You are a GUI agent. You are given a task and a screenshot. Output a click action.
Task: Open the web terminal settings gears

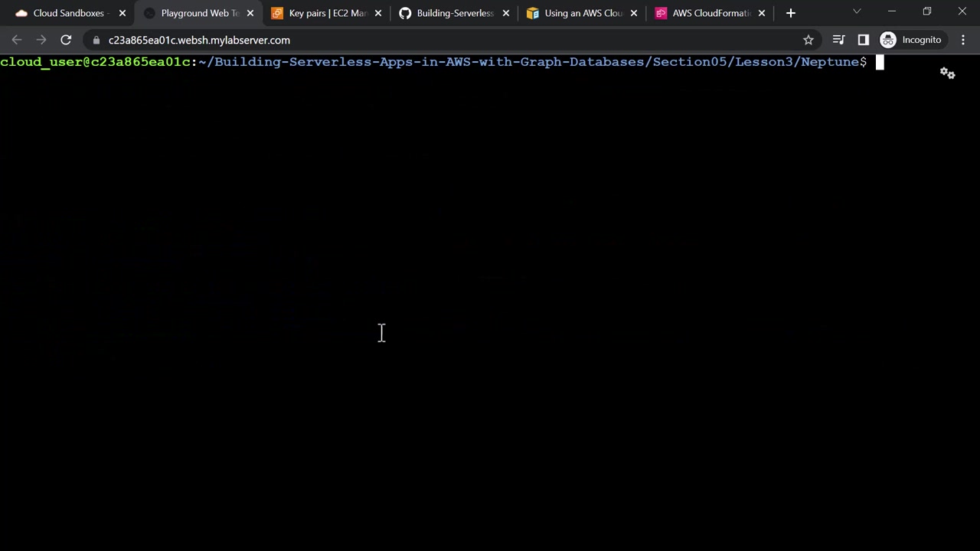(x=948, y=73)
